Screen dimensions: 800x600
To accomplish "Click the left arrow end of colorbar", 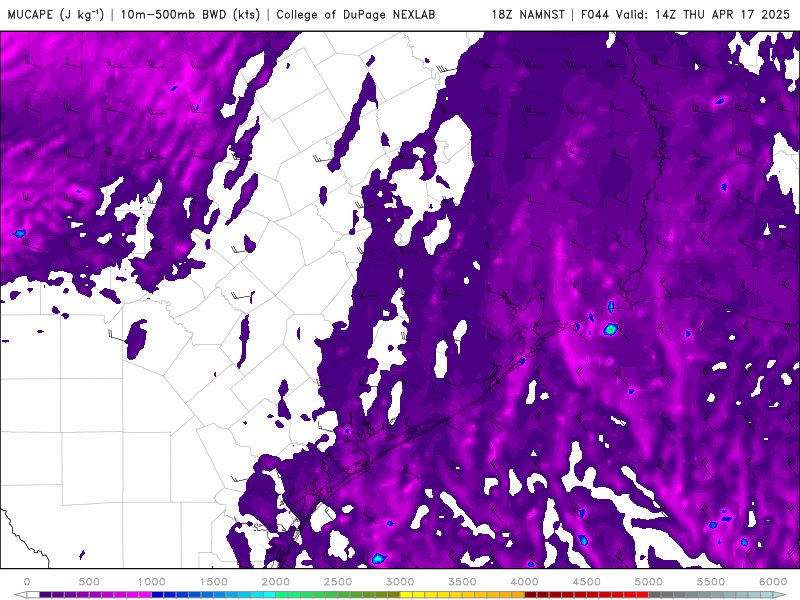I will 20,595.
